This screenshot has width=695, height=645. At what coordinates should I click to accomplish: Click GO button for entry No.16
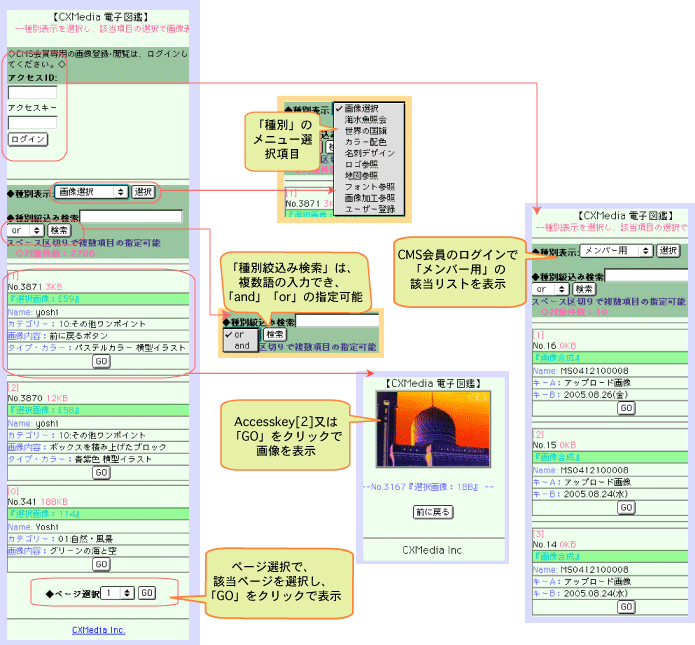[x=626, y=408]
